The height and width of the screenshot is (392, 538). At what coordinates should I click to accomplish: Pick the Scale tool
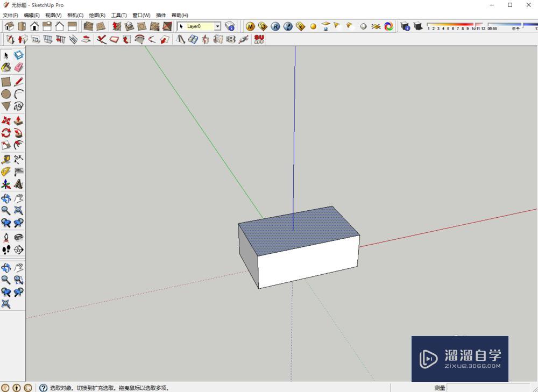pos(6,145)
